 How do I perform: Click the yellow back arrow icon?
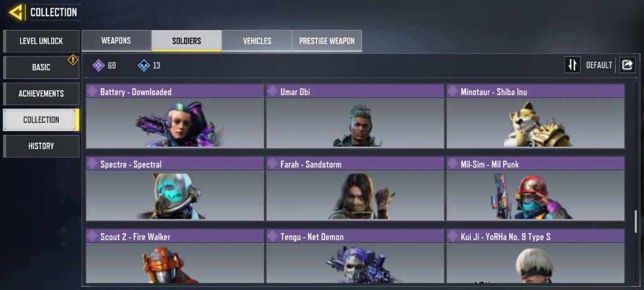click(x=16, y=13)
